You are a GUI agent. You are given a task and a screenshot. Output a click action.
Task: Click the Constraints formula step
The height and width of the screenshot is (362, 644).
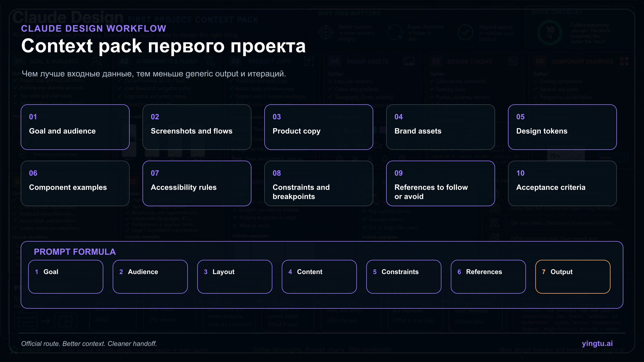click(x=404, y=276)
